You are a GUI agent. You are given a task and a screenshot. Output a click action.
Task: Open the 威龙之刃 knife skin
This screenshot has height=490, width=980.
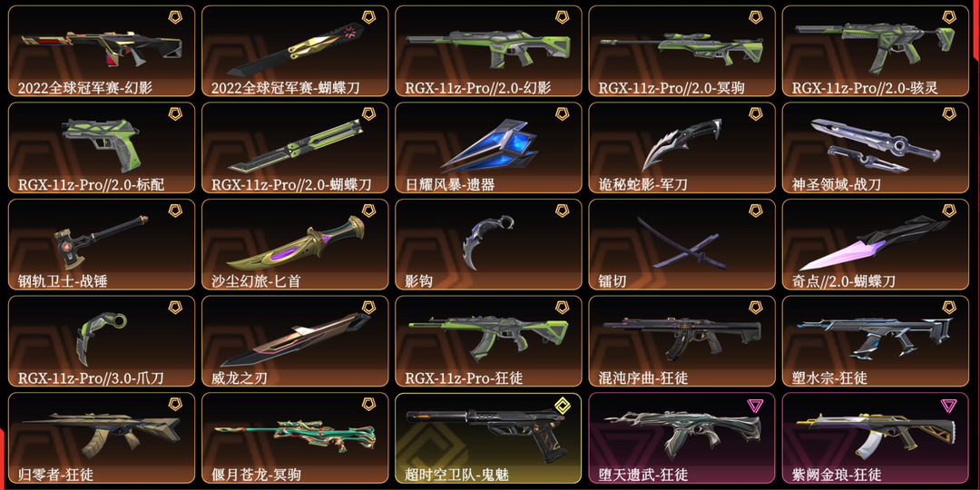(x=295, y=341)
